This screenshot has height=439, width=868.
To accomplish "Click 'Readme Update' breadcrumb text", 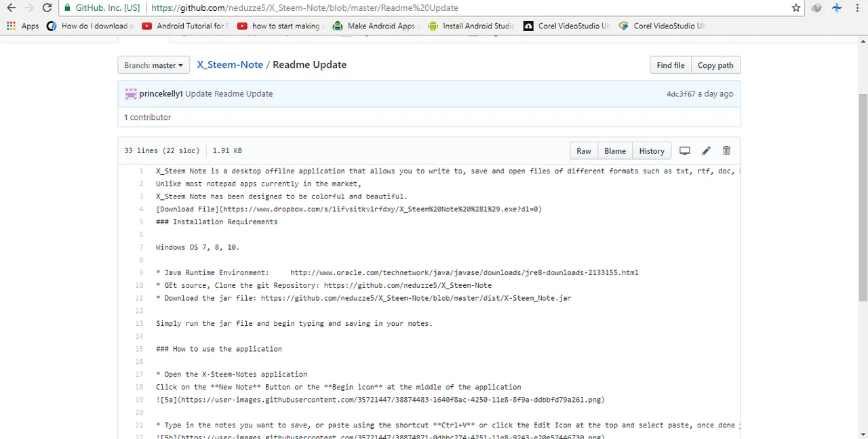I will (x=309, y=64).
